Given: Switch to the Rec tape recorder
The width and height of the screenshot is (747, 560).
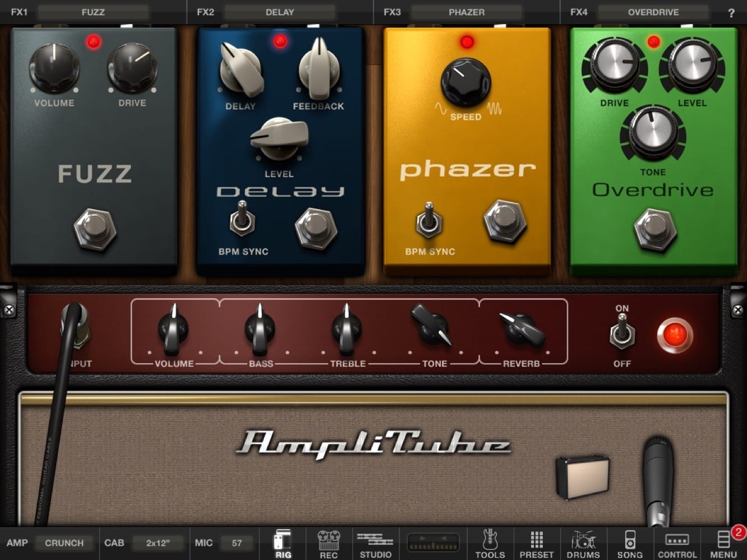Looking at the screenshot, I should point(329,544).
